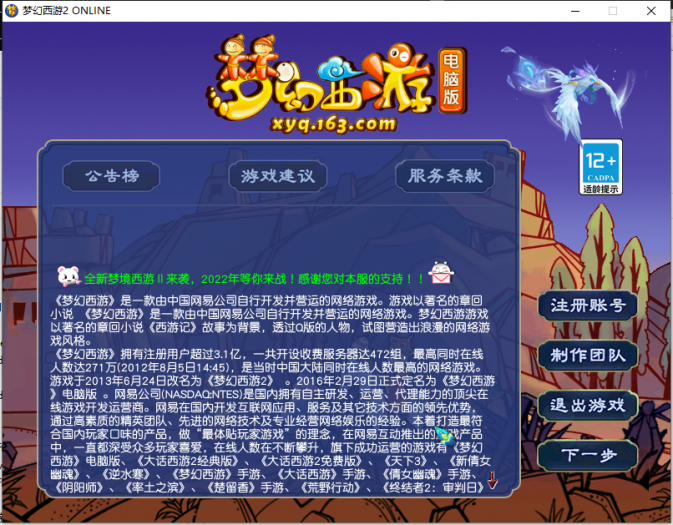Open the 服务条款 terms tab
The width and height of the screenshot is (673, 525).
tap(445, 176)
